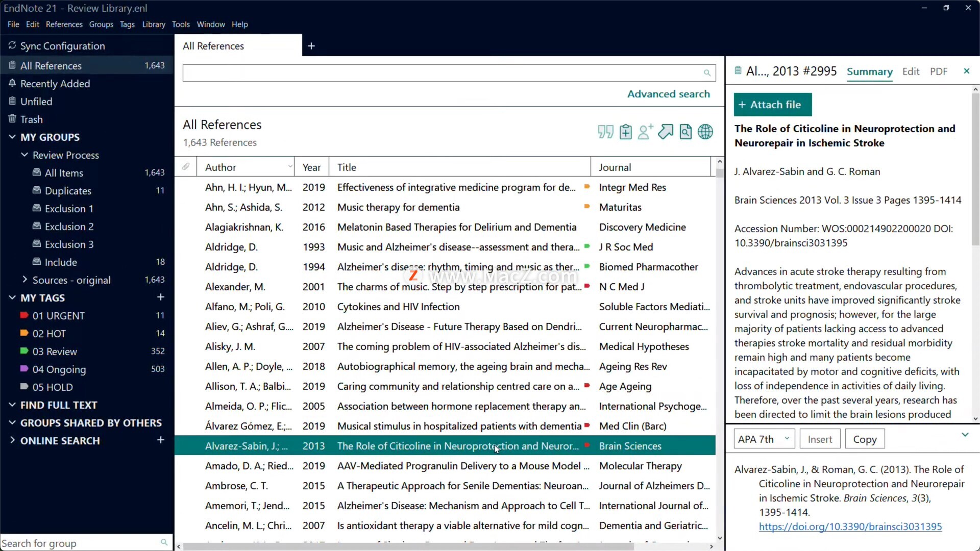
Task: Click the Duplicates group set icon
Action: (x=37, y=190)
